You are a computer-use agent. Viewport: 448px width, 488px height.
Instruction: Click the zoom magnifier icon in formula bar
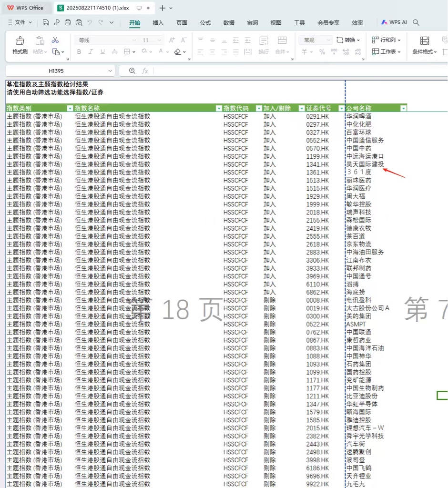pyautogui.click(x=132, y=71)
